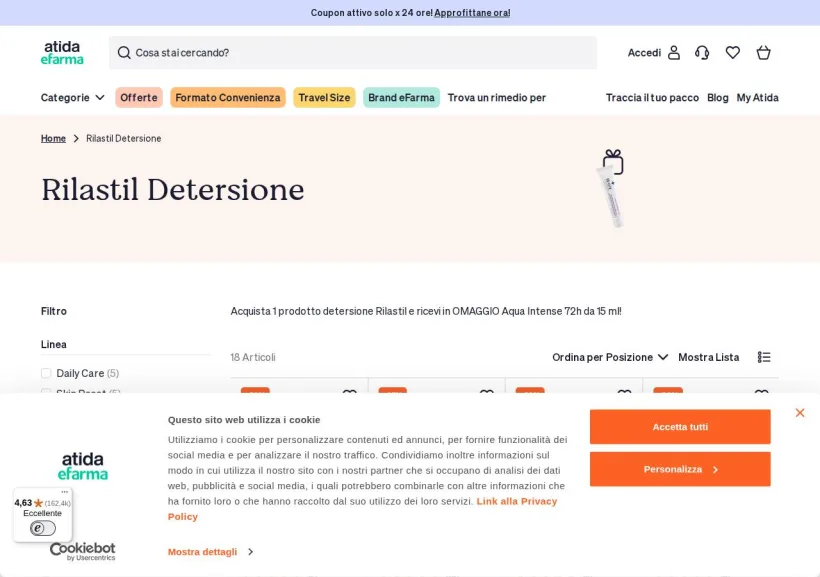The image size is (820, 577).
Task: Open the My Atida link
Action: 757,97
